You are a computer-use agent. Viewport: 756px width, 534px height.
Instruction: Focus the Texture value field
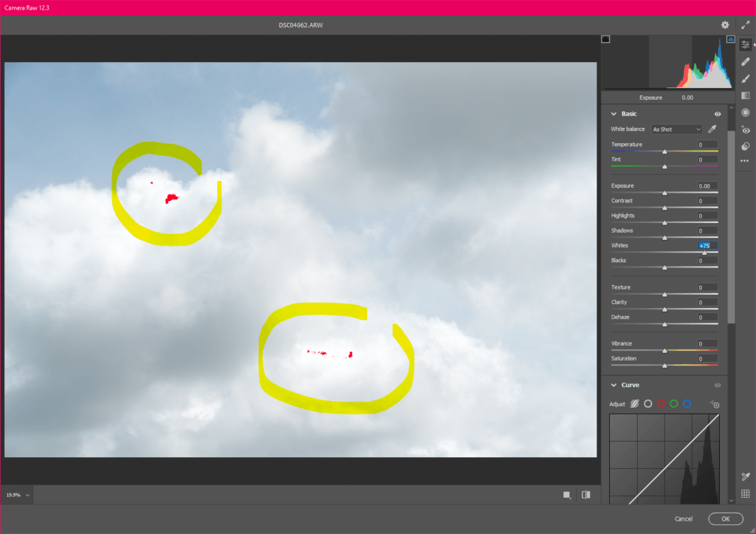707,287
